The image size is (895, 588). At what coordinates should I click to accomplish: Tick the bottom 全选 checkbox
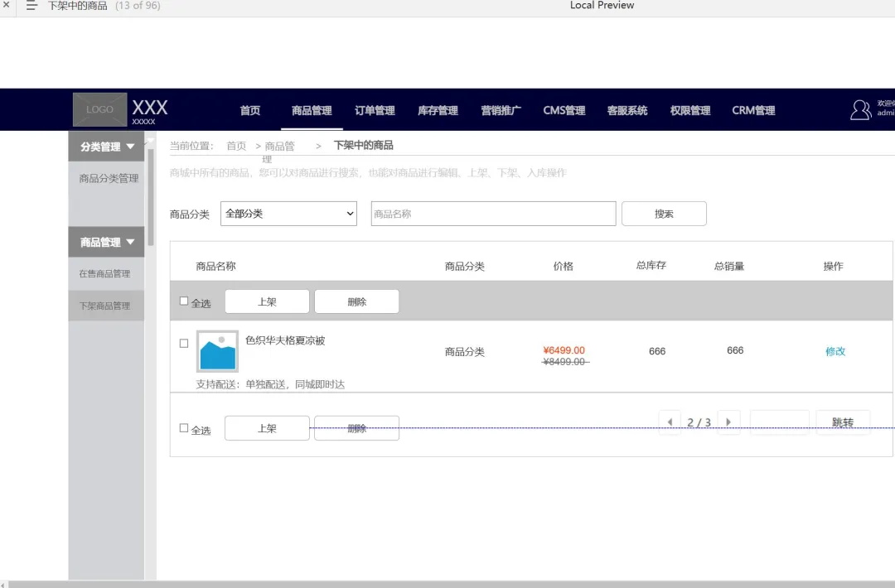pos(184,427)
